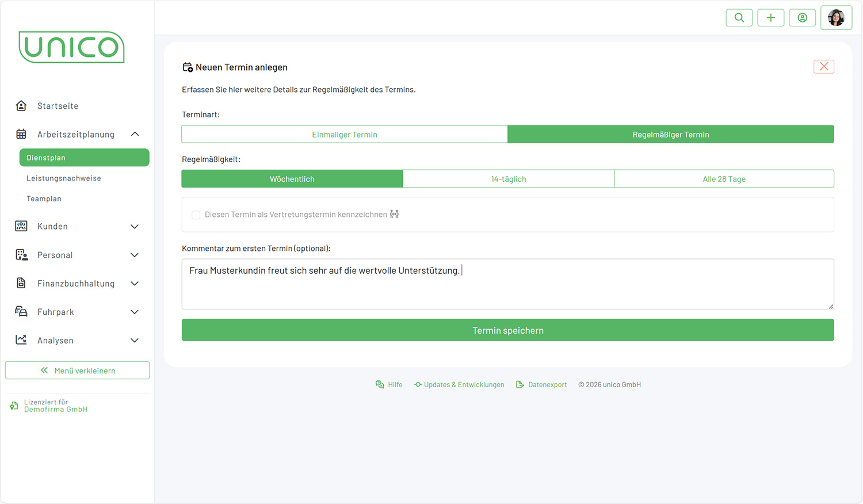Click the Startseite house icon
Screen dimensions: 863x504
click(x=21, y=106)
